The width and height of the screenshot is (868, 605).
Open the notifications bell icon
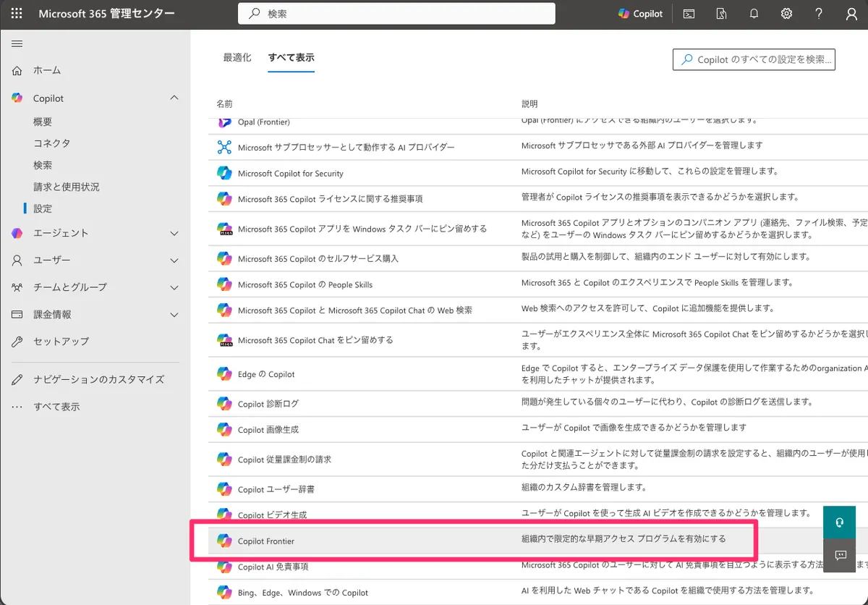pyautogui.click(x=754, y=14)
